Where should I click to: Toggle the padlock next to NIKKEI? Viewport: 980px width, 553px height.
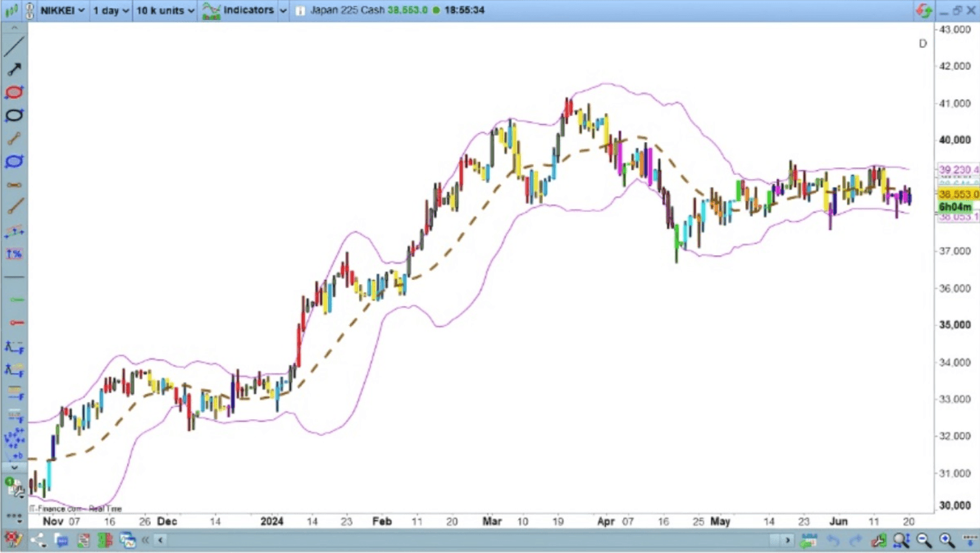pyautogui.click(x=30, y=10)
